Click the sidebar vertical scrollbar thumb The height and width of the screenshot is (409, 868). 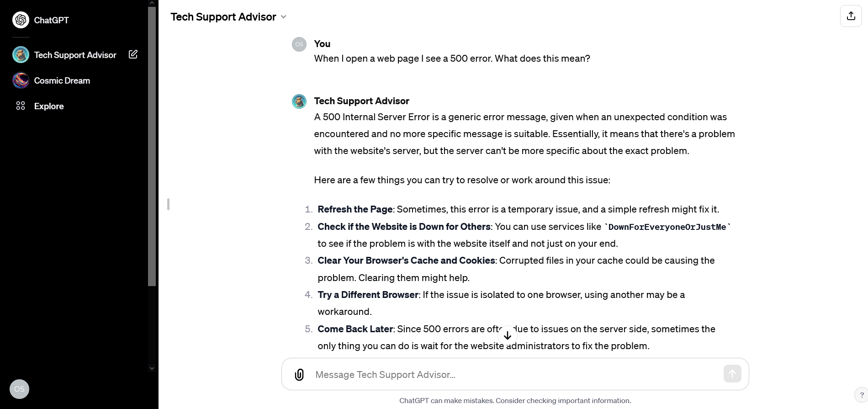click(x=152, y=146)
